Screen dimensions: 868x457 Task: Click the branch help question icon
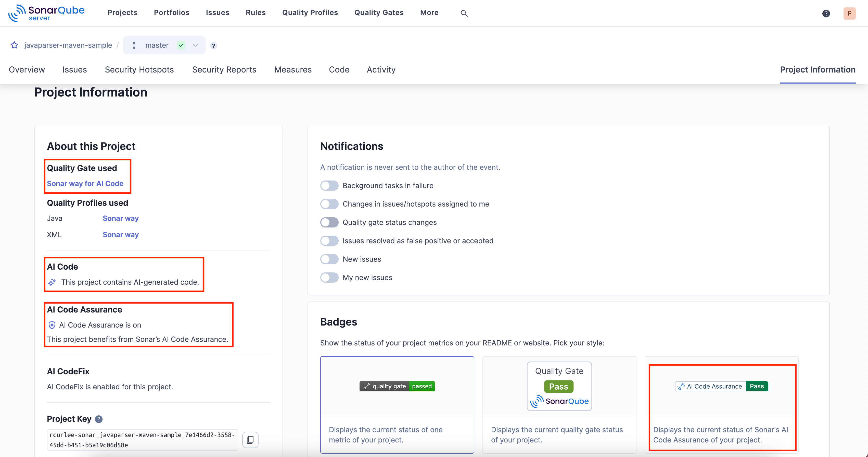coord(213,46)
